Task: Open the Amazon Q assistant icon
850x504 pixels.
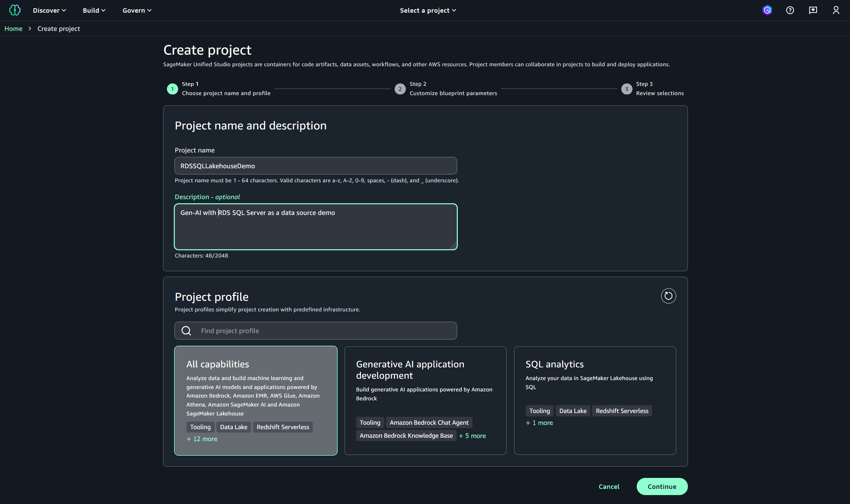Action: [767, 10]
